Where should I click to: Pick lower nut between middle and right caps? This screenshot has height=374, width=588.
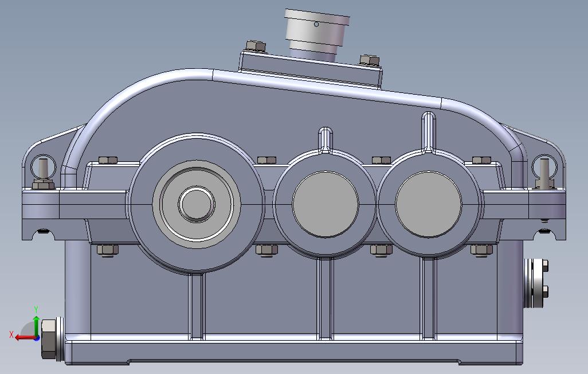coord(381,250)
